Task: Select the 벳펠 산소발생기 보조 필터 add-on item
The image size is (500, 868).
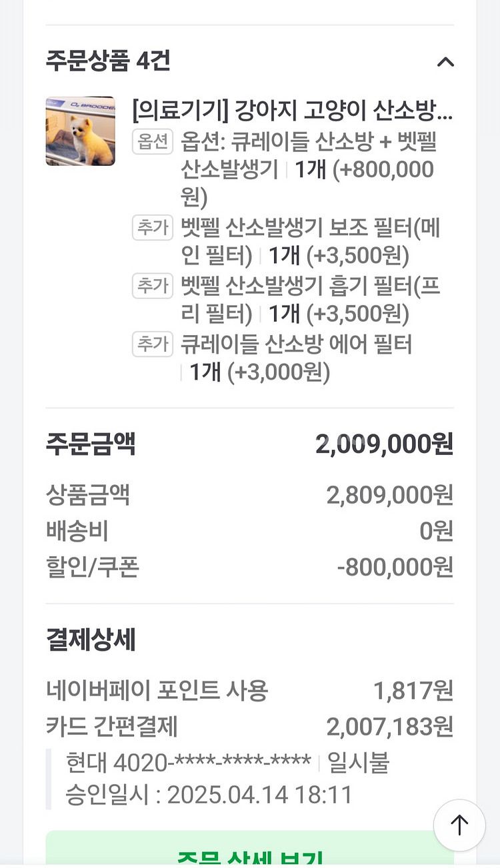Action: (311, 242)
